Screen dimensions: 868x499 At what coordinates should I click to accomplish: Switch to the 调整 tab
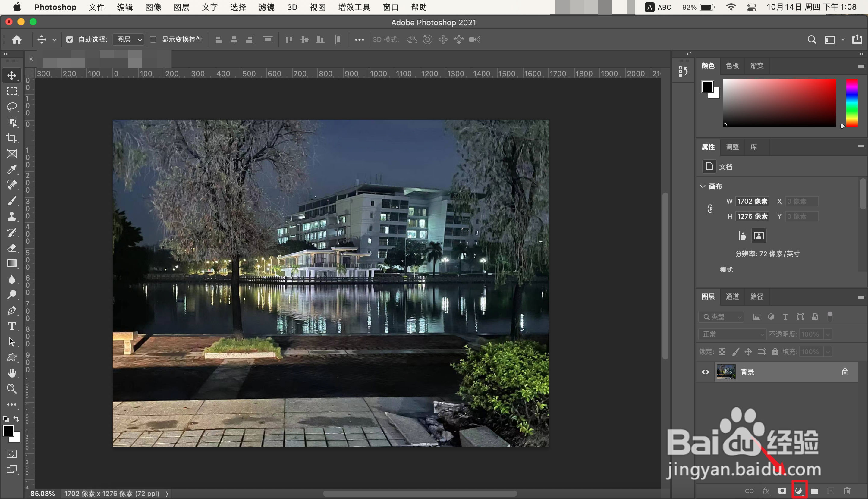click(x=732, y=147)
